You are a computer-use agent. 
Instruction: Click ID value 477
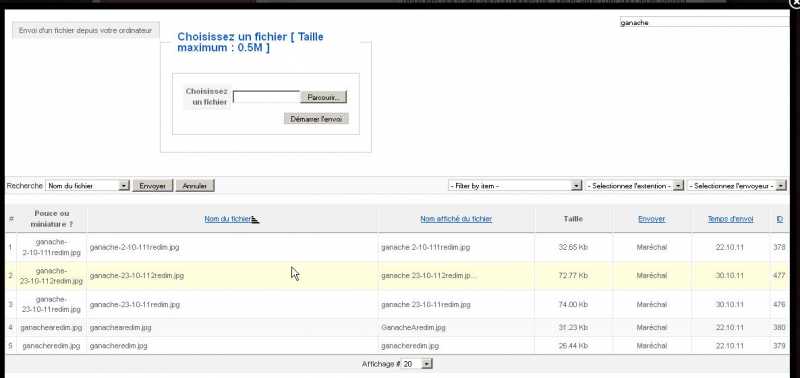(x=779, y=275)
